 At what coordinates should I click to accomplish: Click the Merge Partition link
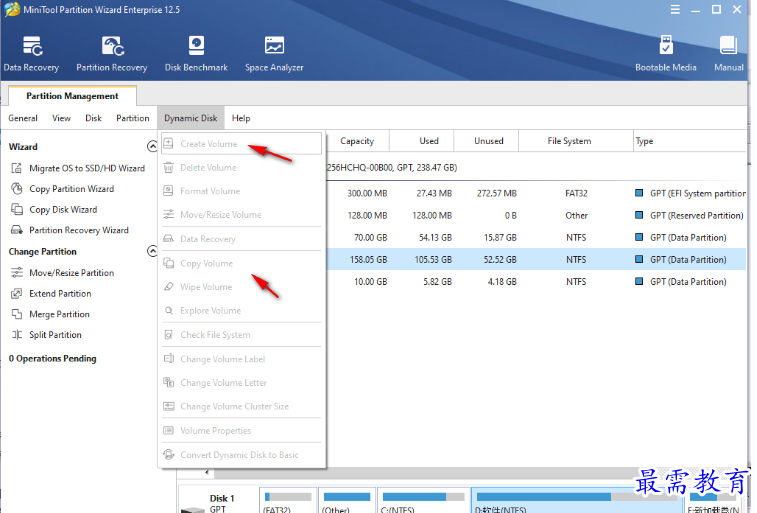coord(59,314)
